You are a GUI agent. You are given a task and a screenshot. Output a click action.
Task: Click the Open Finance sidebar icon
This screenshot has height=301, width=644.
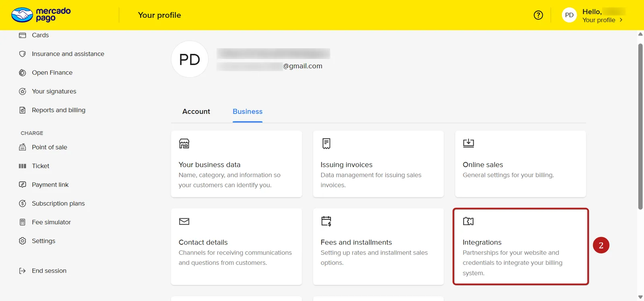coord(23,73)
